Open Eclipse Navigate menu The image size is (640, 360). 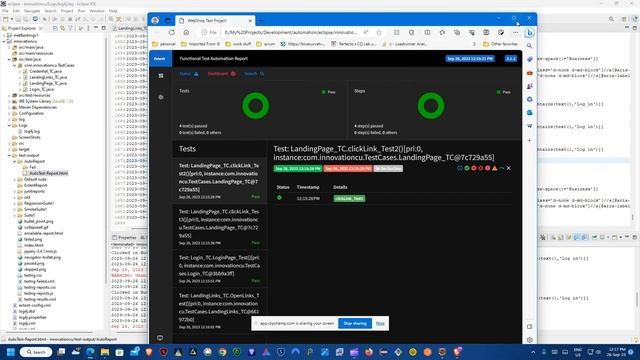[32, 11]
